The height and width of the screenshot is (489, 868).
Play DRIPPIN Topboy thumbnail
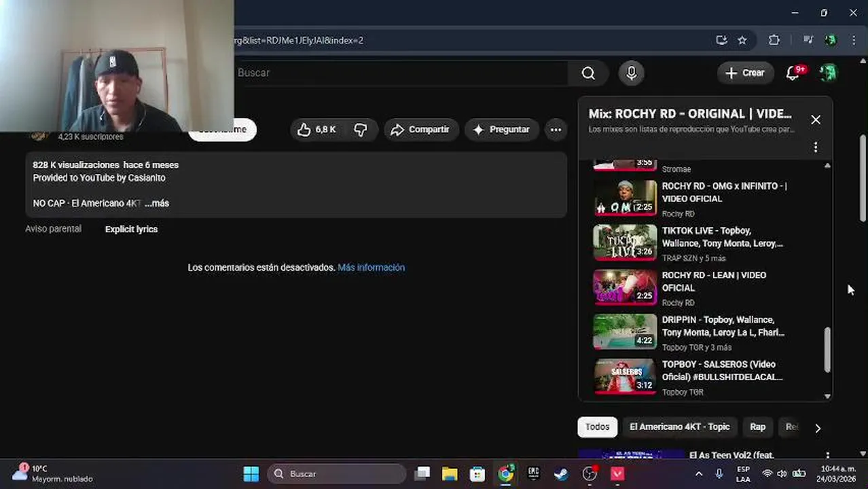click(625, 331)
